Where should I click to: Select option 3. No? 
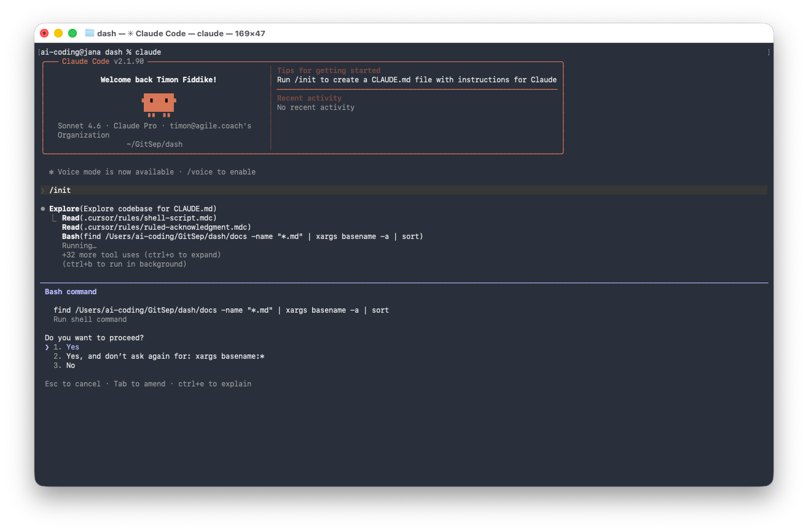70,366
